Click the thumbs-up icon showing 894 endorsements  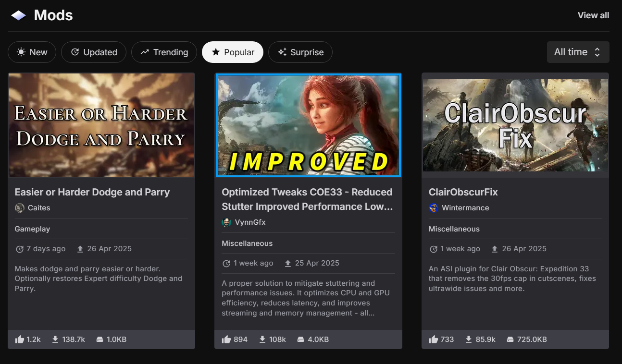click(226, 340)
